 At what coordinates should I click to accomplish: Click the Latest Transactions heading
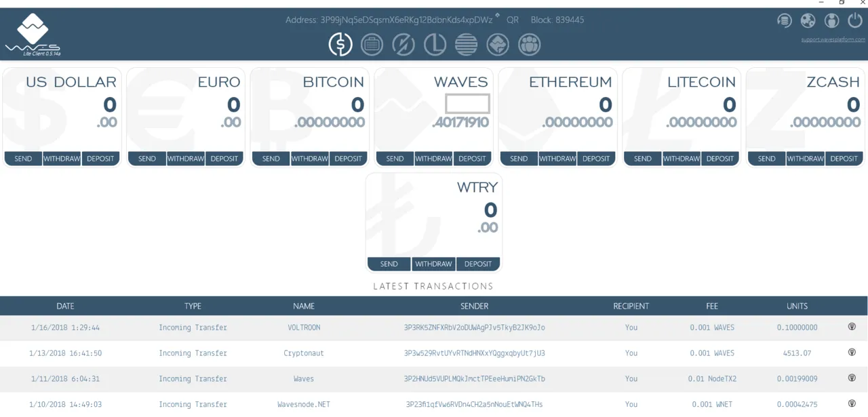[x=433, y=286]
